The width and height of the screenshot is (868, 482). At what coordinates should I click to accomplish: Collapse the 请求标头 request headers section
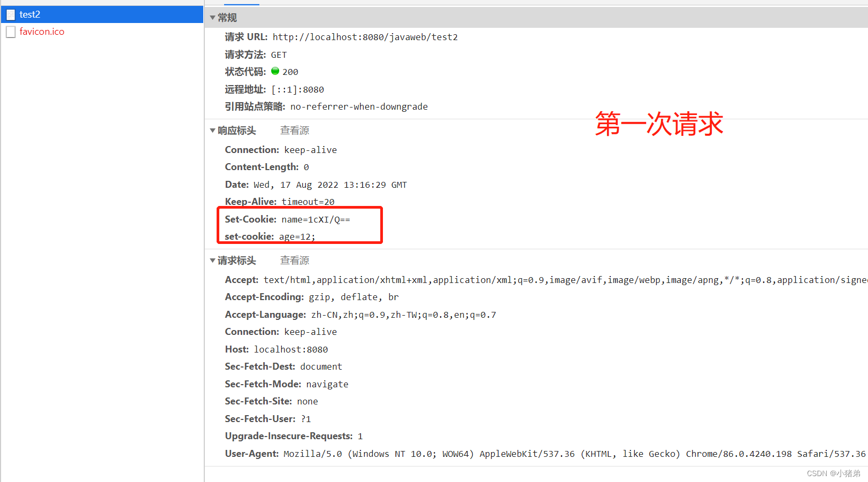tap(213, 261)
